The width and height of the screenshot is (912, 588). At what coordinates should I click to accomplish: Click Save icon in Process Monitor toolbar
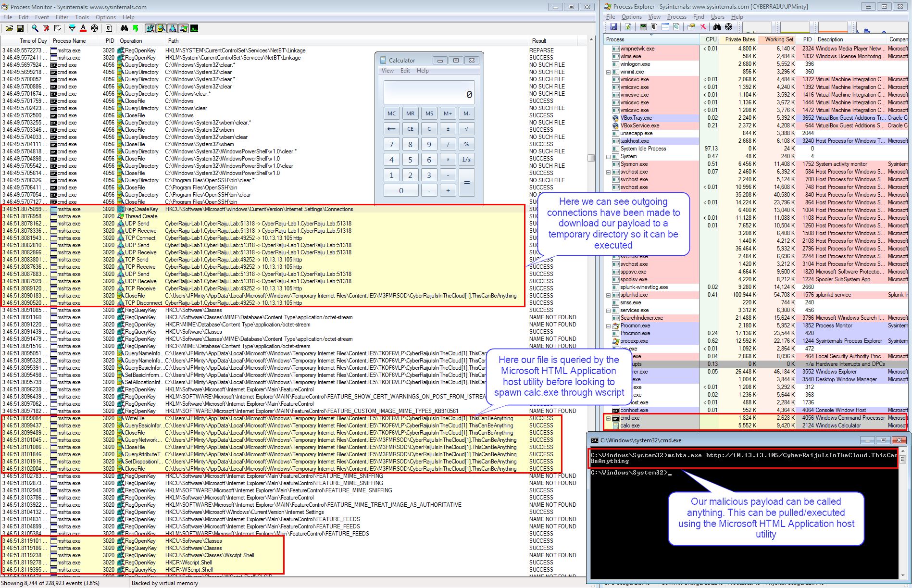[20, 29]
